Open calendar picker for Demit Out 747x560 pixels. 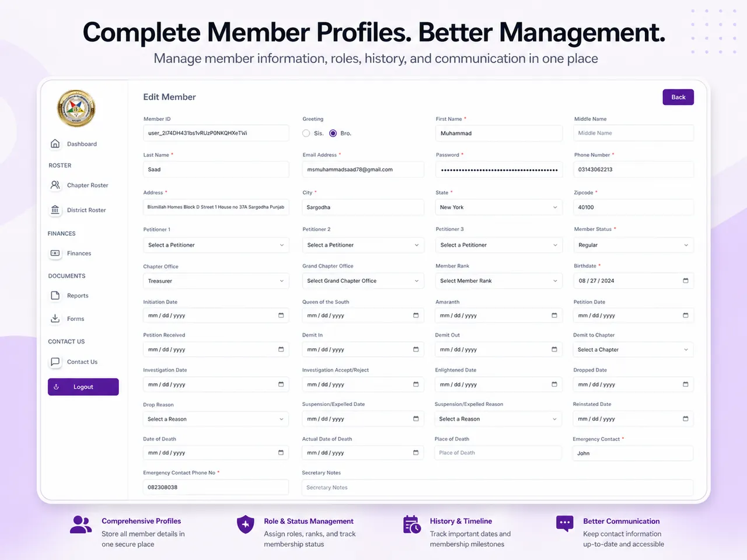click(554, 349)
